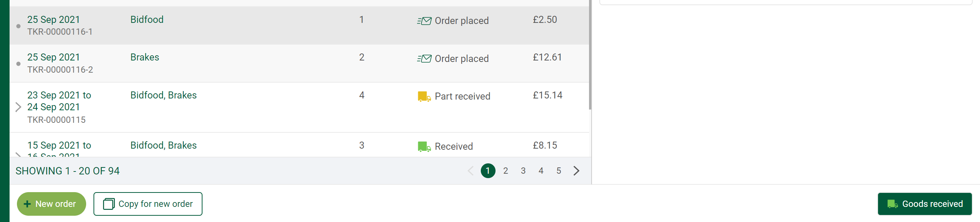This screenshot has height=222, width=980.
Task: Mark Goods received
Action: pos(924,204)
